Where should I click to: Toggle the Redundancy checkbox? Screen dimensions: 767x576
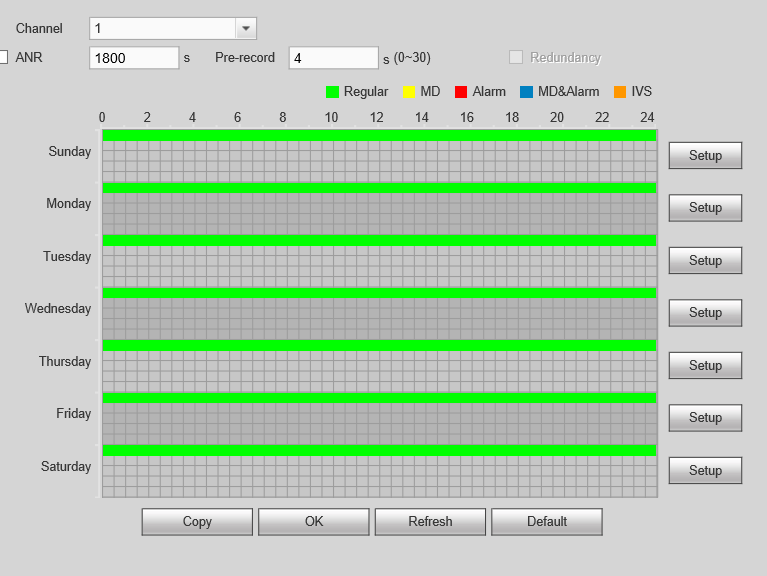click(516, 58)
